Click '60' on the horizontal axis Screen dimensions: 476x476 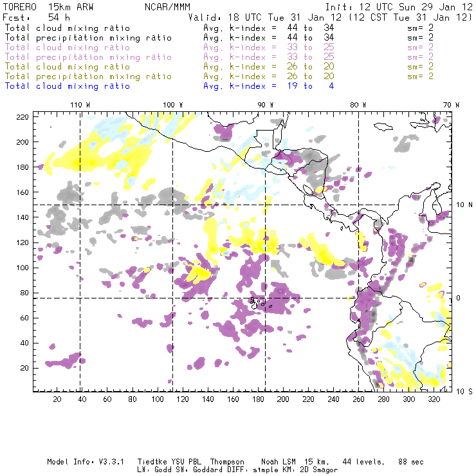107,399
